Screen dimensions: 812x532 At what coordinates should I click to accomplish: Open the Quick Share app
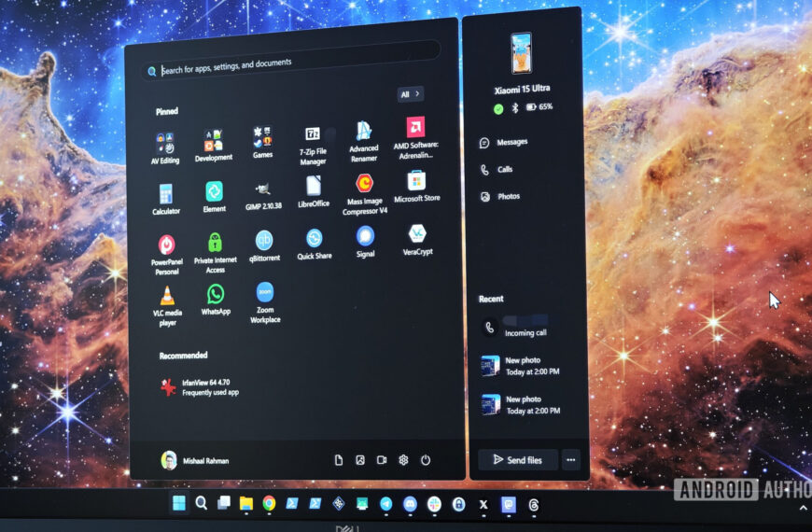[315, 244]
